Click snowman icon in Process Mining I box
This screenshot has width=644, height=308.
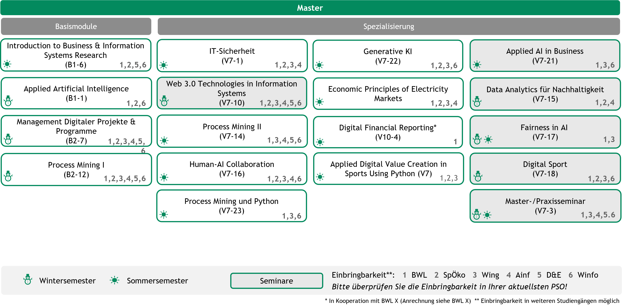click(x=8, y=176)
